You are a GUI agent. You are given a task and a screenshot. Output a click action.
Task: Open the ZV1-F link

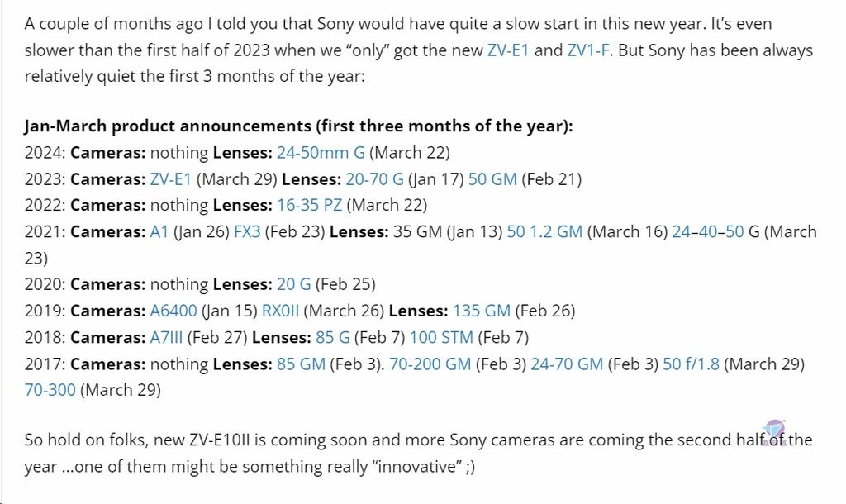[588, 50]
